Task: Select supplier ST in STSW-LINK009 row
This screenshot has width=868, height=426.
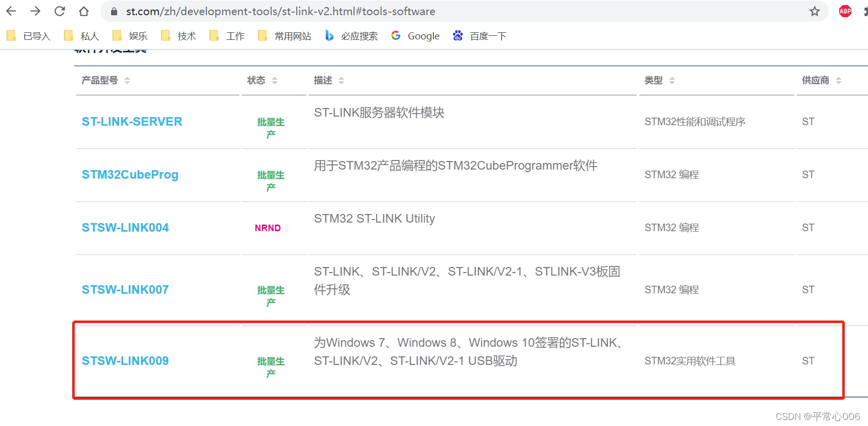Action: (808, 361)
